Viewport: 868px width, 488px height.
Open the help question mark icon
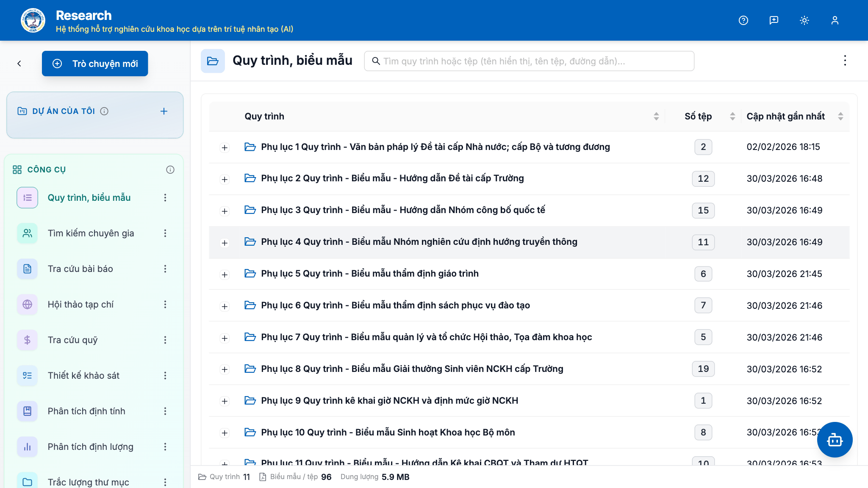[743, 20]
